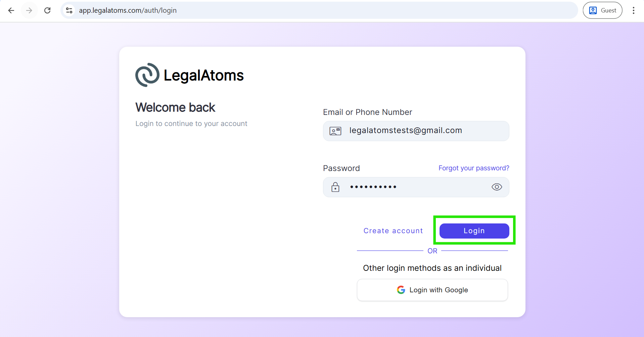
Task: Show password using the eye icon
Action: pos(497,187)
